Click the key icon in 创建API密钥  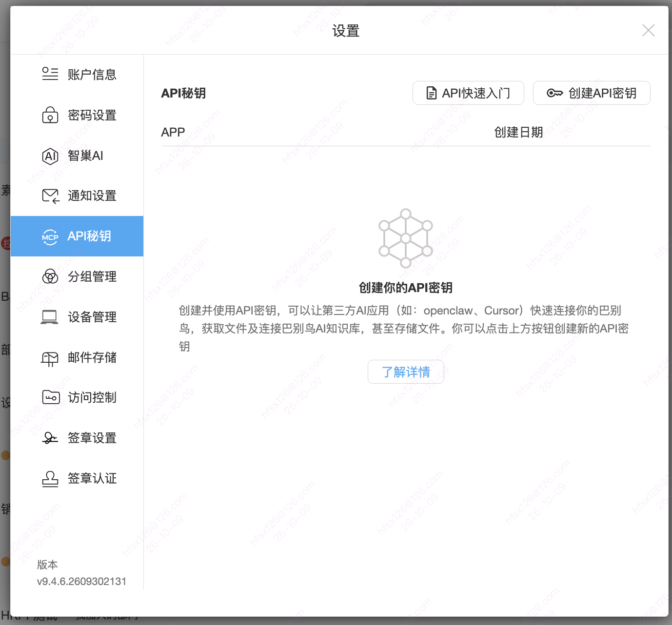554,93
